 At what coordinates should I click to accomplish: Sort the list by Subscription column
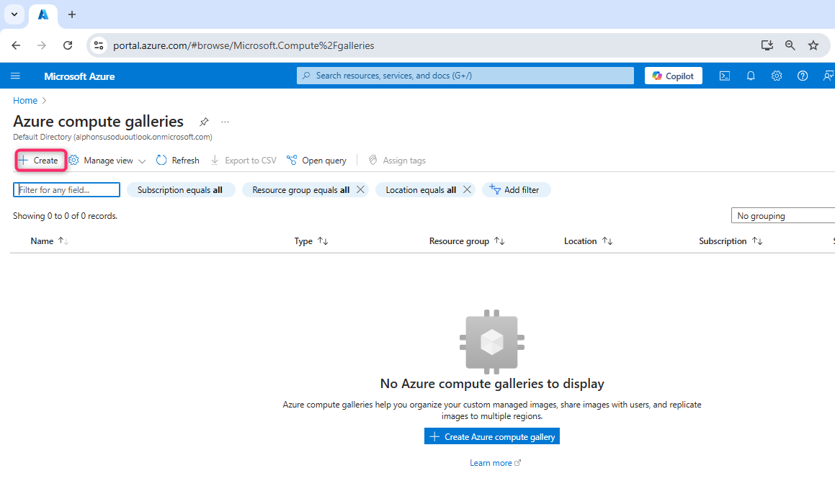[x=731, y=241]
